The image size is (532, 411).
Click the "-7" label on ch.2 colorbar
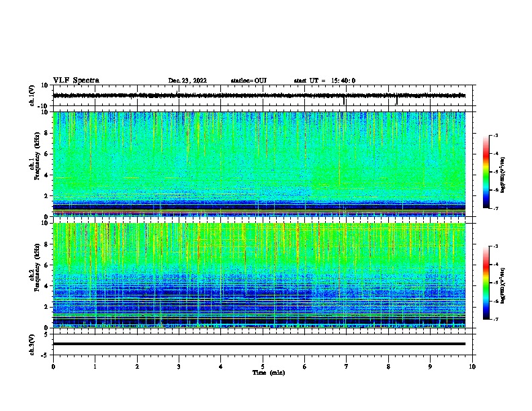tap(495, 319)
